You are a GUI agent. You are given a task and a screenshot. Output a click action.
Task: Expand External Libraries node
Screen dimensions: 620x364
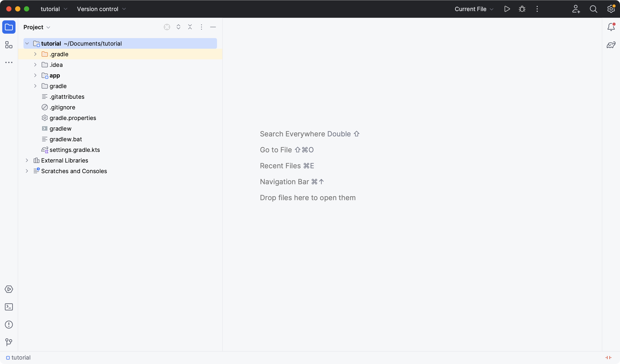(x=27, y=160)
